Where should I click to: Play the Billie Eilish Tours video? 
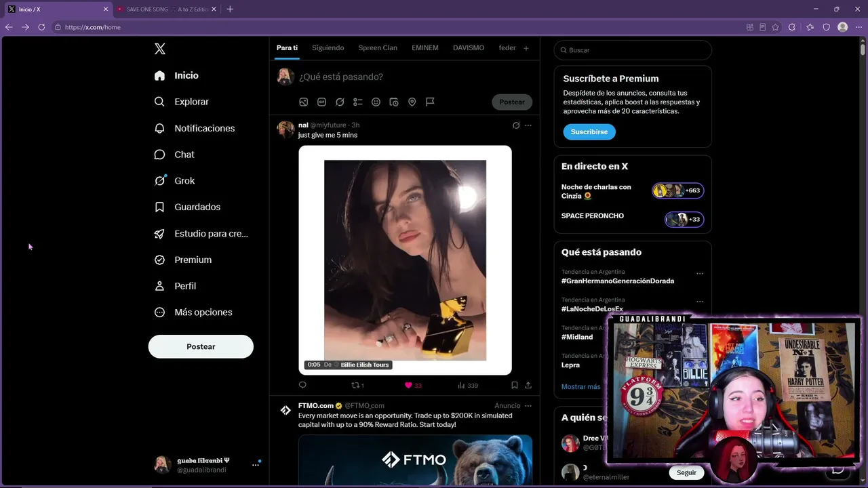coord(405,260)
